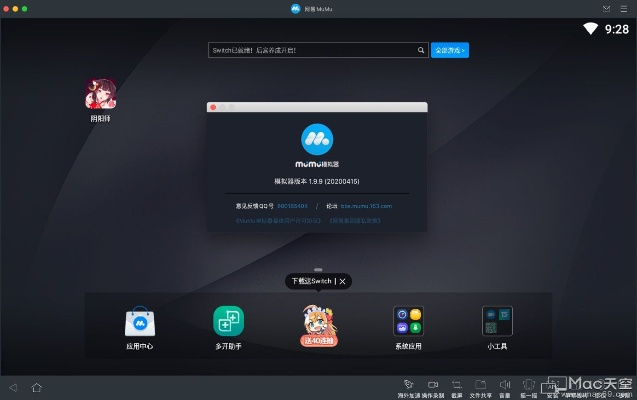The width and height of the screenshot is (637, 400).
Task: Open 海外加速 overseas accelerator
Action: (x=409, y=388)
